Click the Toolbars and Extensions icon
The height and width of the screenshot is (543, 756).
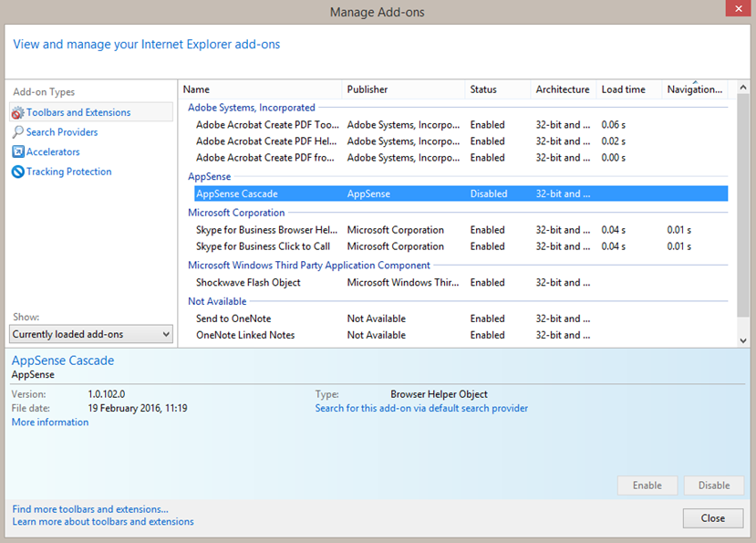(18, 113)
